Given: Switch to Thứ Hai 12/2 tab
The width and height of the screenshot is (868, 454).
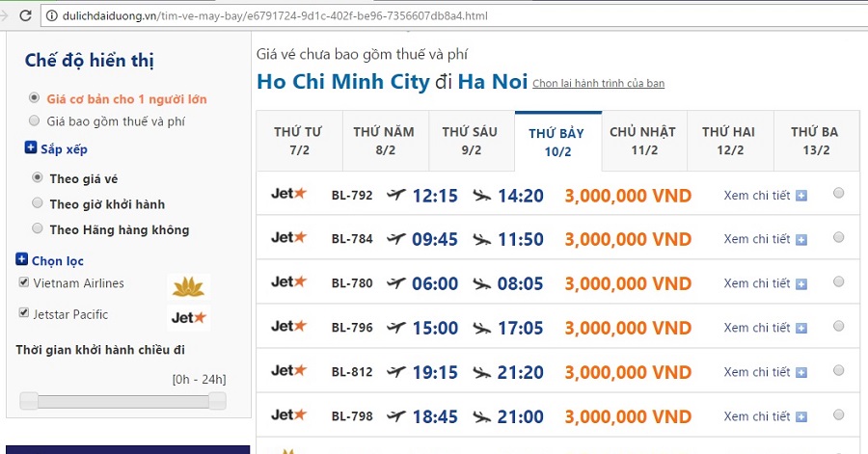Looking at the screenshot, I should (x=730, y=141).
